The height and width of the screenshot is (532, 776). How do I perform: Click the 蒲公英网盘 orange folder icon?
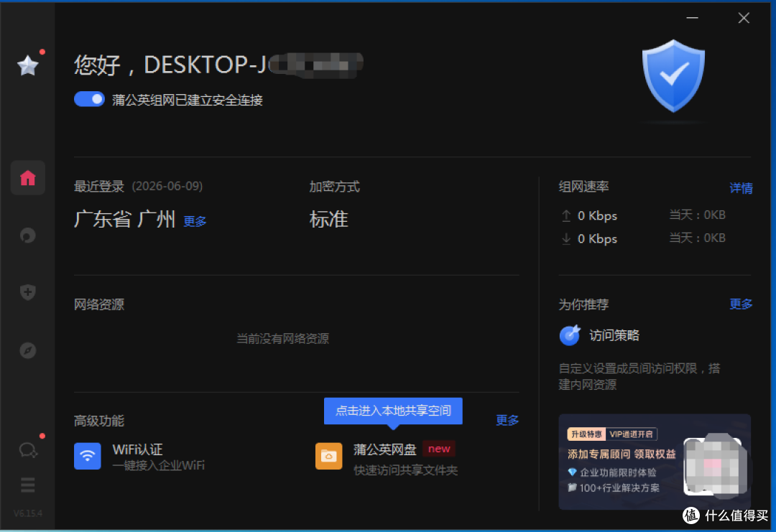[x=328, y=456]
